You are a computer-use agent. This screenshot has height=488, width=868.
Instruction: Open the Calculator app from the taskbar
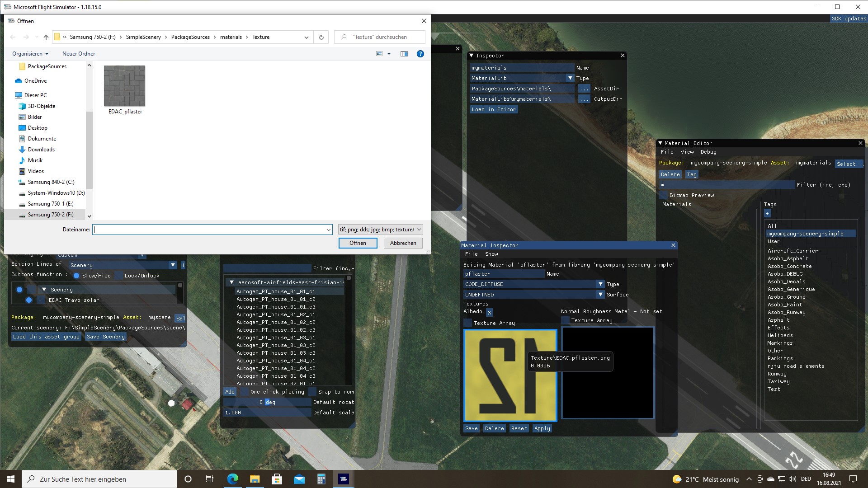point(321,479)
